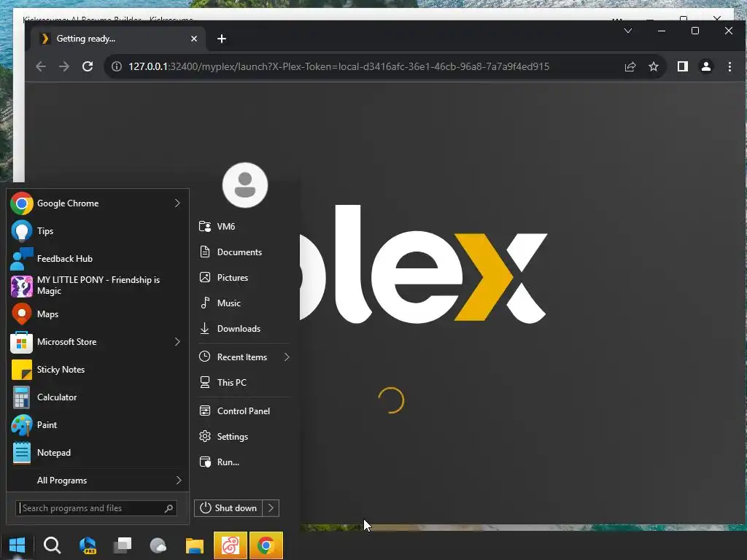Open a new tab
The image size is (747, 560).
click(222, 39)
